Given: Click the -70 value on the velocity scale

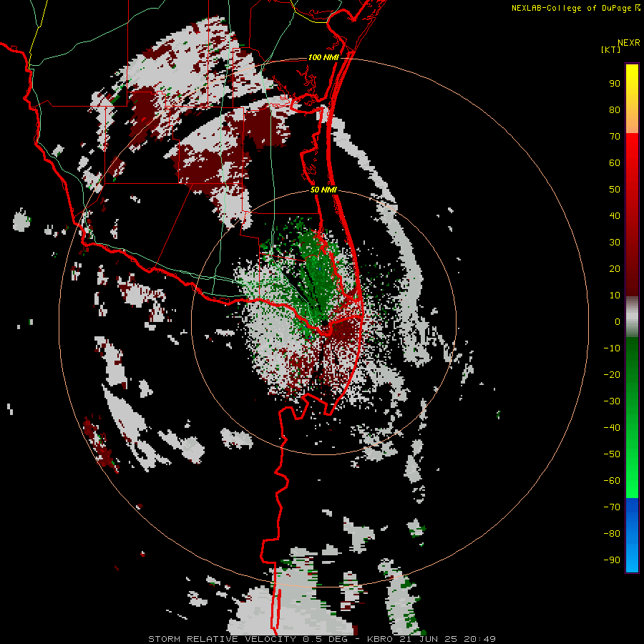Looking at the screenshot, I should point(612,507).
